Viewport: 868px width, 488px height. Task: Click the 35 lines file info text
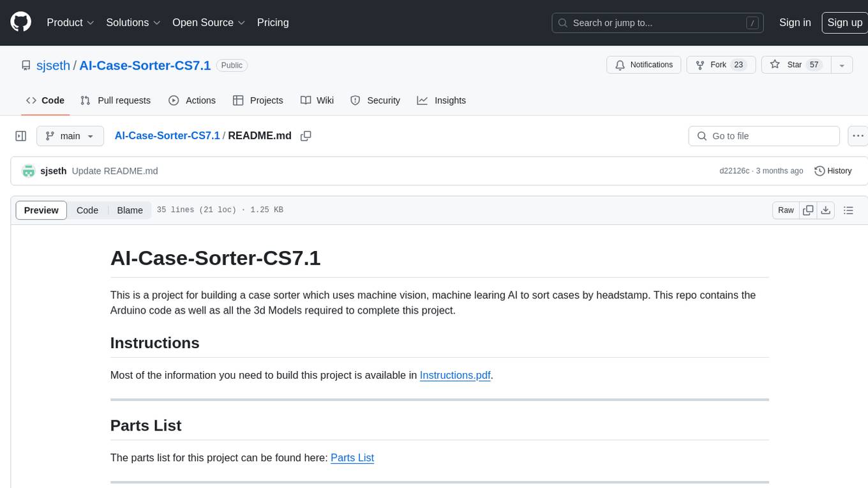point(220,210)
